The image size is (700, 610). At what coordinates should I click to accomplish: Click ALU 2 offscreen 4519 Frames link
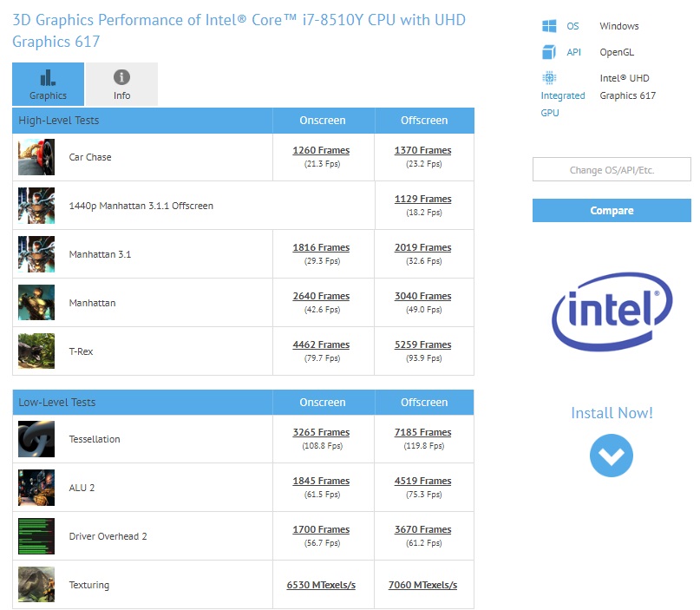422,481
